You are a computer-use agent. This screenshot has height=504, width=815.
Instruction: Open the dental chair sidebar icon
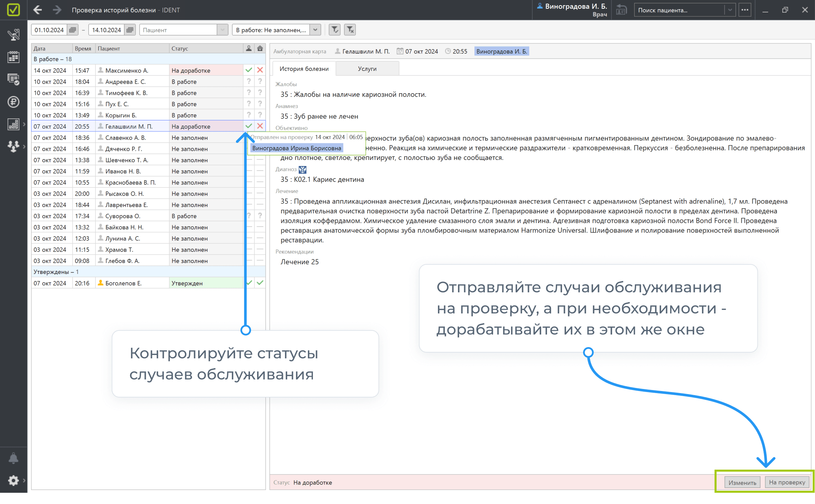(x=13, y=35)
